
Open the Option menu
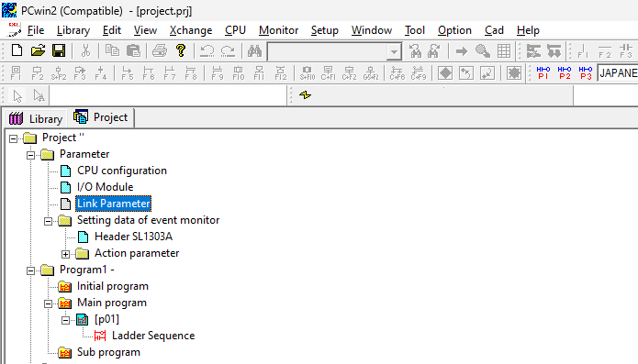click(x=454, y=30)
